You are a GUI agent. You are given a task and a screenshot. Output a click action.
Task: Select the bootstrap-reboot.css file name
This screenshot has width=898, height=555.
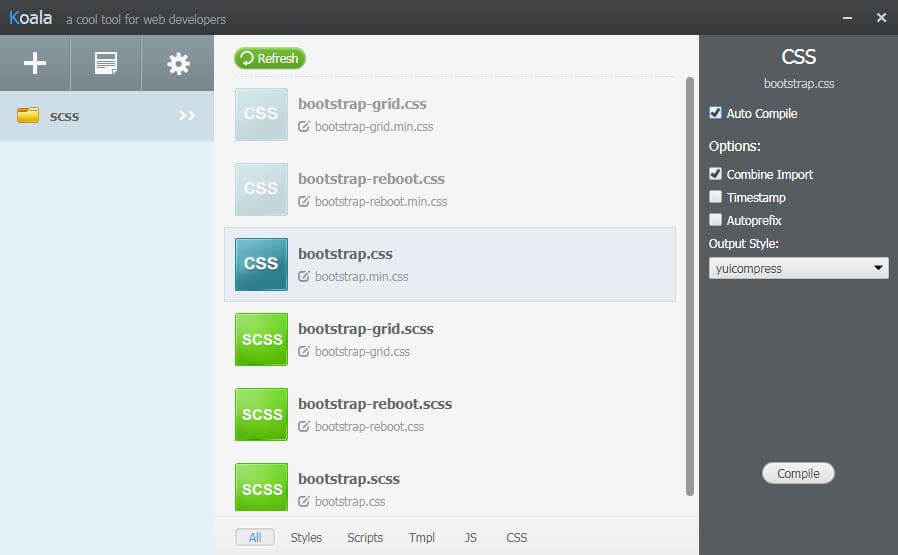tap(371, 179)
